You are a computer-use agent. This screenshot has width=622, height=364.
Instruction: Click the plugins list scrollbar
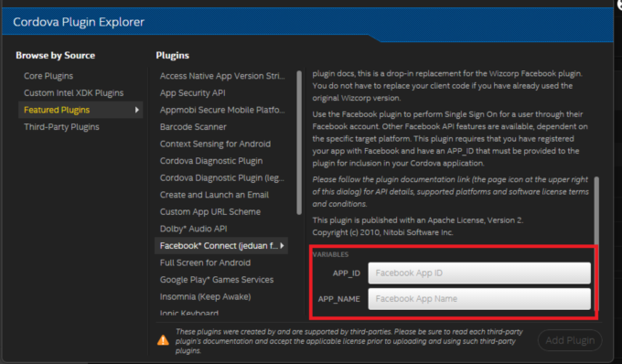299,143
